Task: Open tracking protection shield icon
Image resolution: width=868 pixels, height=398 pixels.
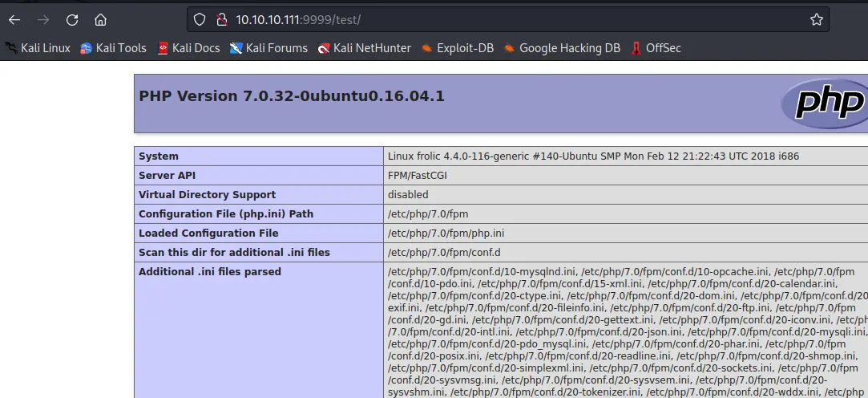Action: tap(200, 20)
